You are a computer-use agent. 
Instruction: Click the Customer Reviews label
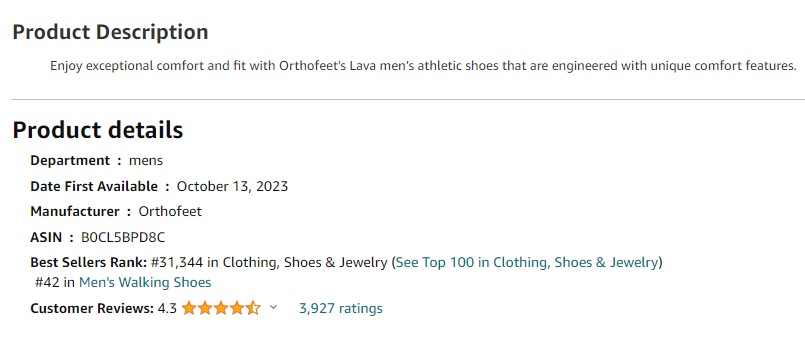pos(92,308)
